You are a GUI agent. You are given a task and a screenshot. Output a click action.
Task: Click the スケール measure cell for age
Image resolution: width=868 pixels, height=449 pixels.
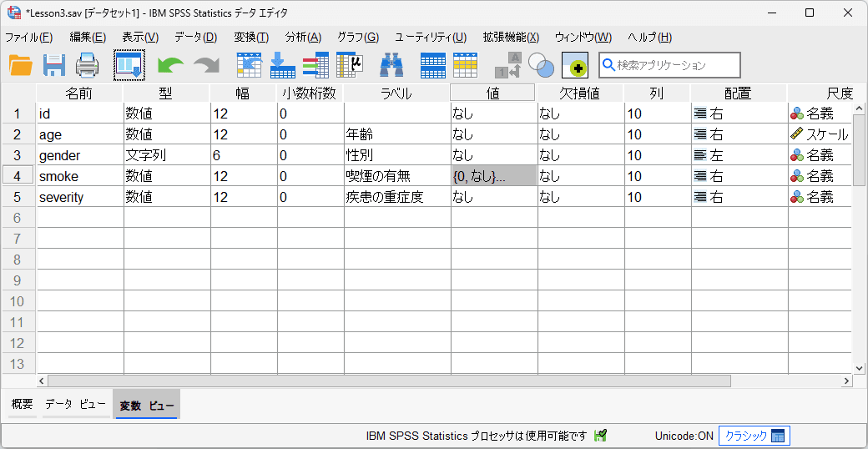pos(820,134)
